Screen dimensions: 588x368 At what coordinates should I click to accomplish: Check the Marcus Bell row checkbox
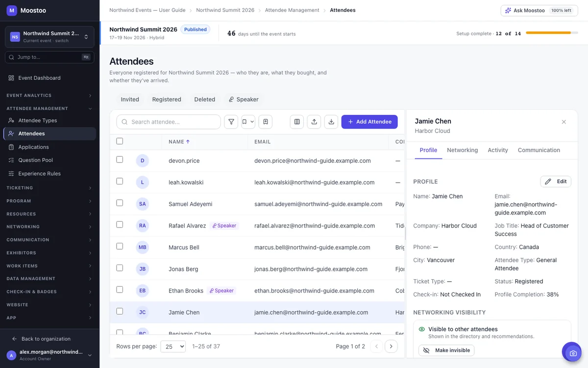point(120,246)
